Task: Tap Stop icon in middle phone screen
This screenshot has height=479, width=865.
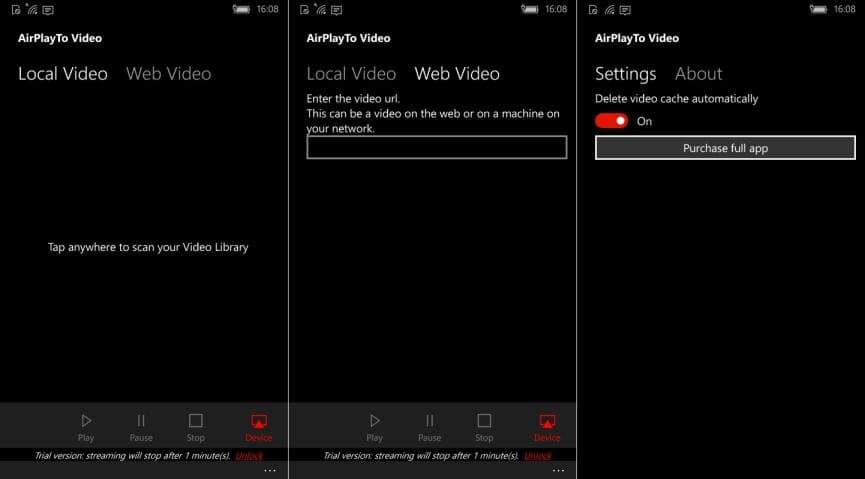Action: [484, 421]
